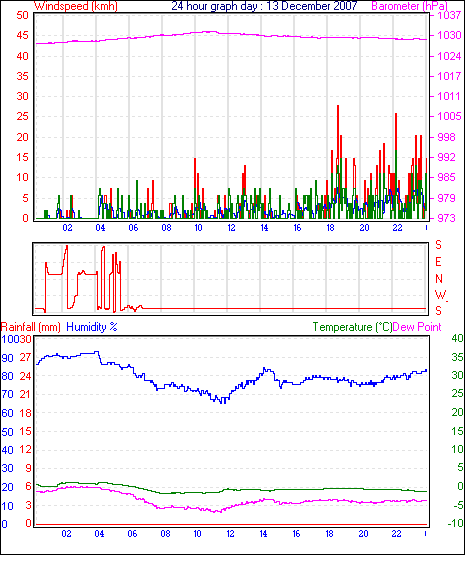This screenshot has width=466, height=563.
Task: Click the blue humidity curve's lowest dip
Action: point(223,401)
